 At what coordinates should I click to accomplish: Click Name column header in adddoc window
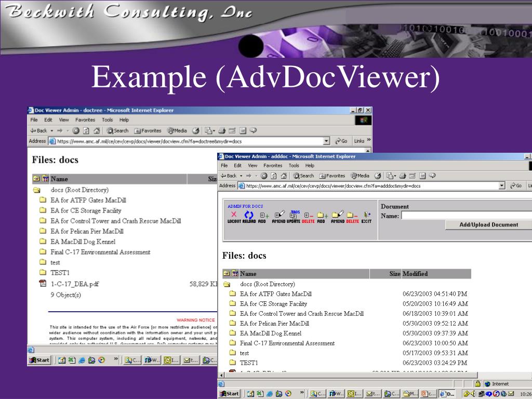[248, 273]
